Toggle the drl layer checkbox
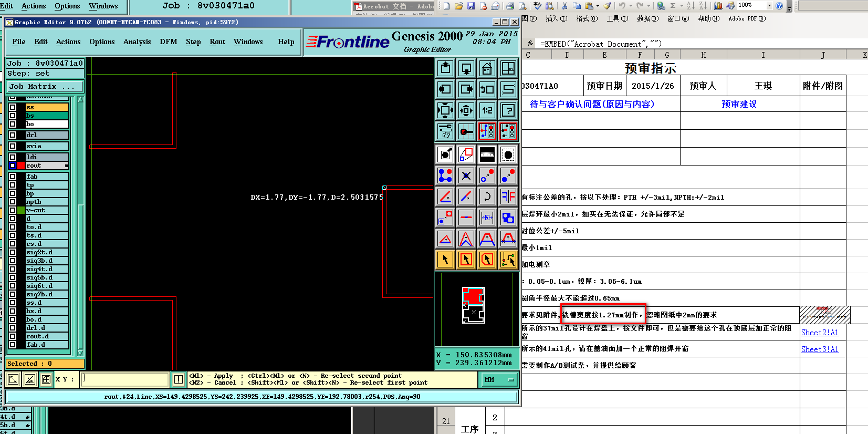Viewport: 868px width, 434px height. point(13,135)
